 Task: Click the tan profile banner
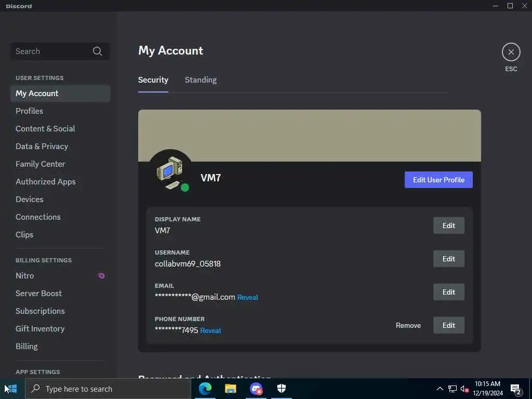[310, 136]
